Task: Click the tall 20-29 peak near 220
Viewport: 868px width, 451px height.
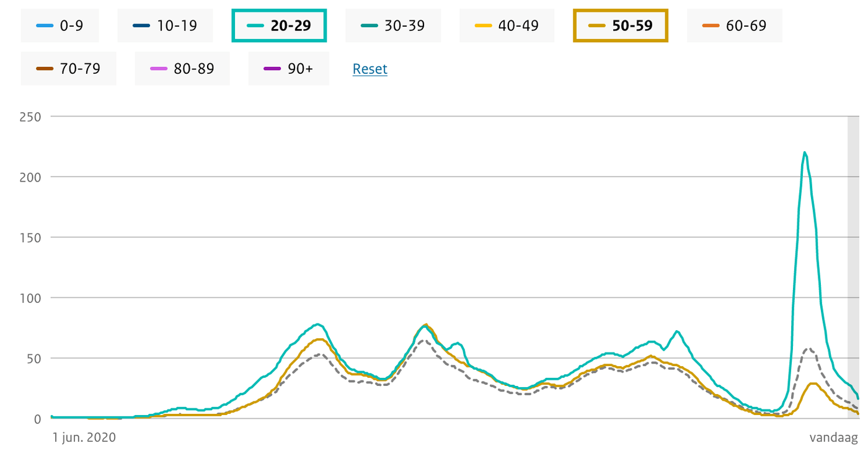Action: coord(804,152)
